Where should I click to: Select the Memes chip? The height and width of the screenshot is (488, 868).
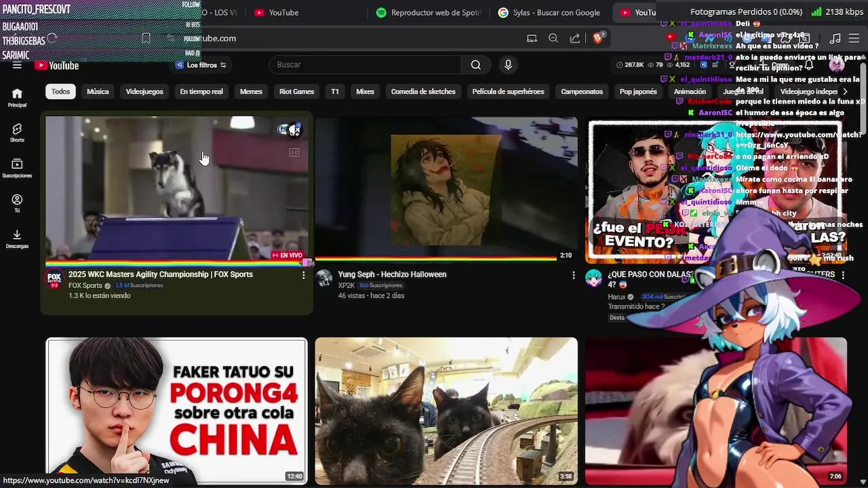click(251, 91)
